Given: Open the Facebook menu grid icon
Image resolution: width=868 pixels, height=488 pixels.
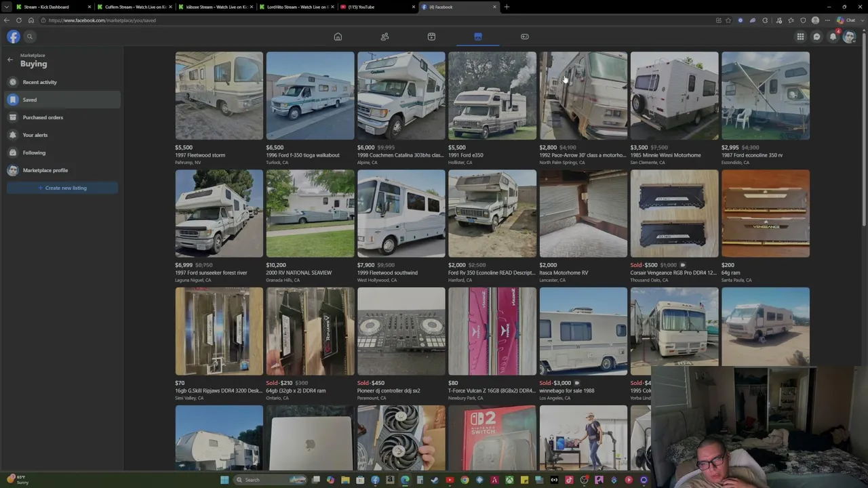Looking at the screenshot, I should pyautogui.click(x=800, y=37).
